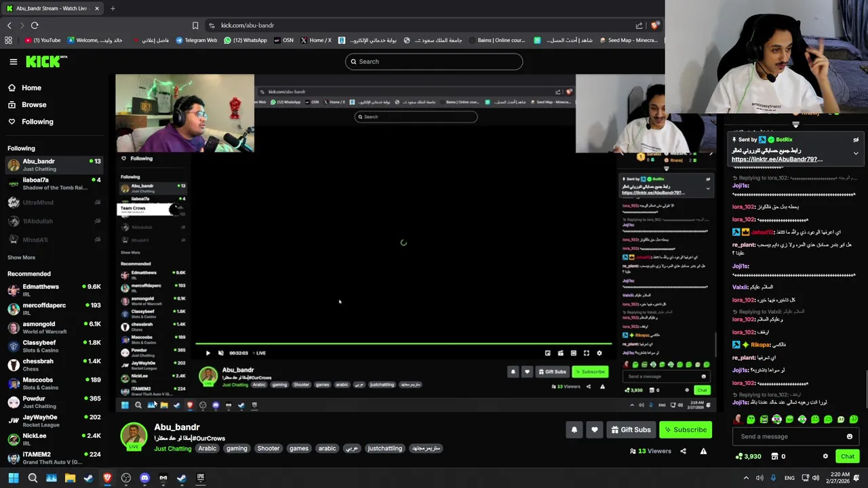
Task: Click the green Chat send button
Action: click(x=847, y=456)
